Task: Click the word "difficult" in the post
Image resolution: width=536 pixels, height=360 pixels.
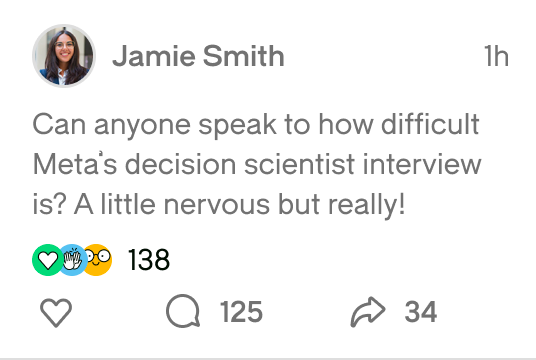Action: coord(430,124)
